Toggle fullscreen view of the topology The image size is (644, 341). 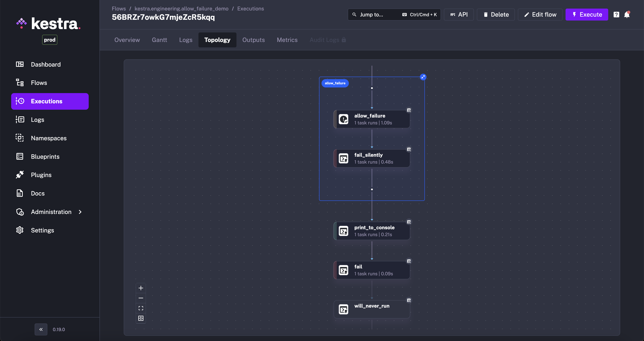[141, 308]
